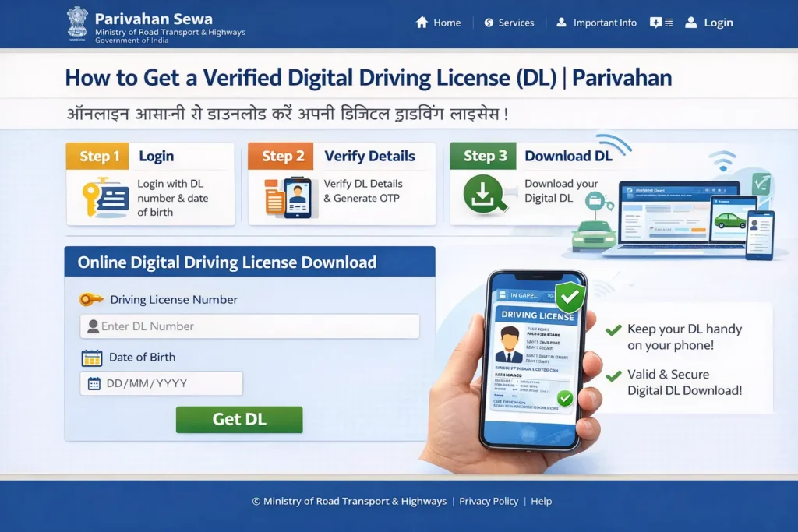
Task: Click the DD/MM/YYYY date field
Action: (161, 383)
